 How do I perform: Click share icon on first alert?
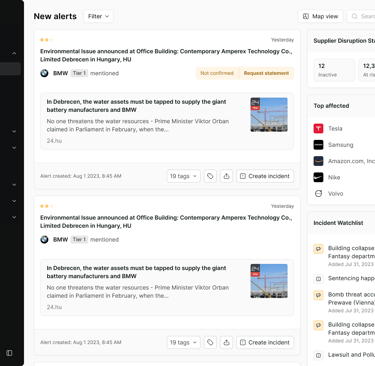(x=226, y=176)
